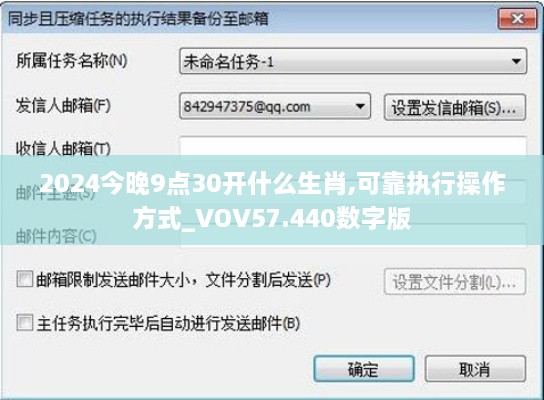
Task: Expand the task name dropdown arrow
Action: (516, 61)
